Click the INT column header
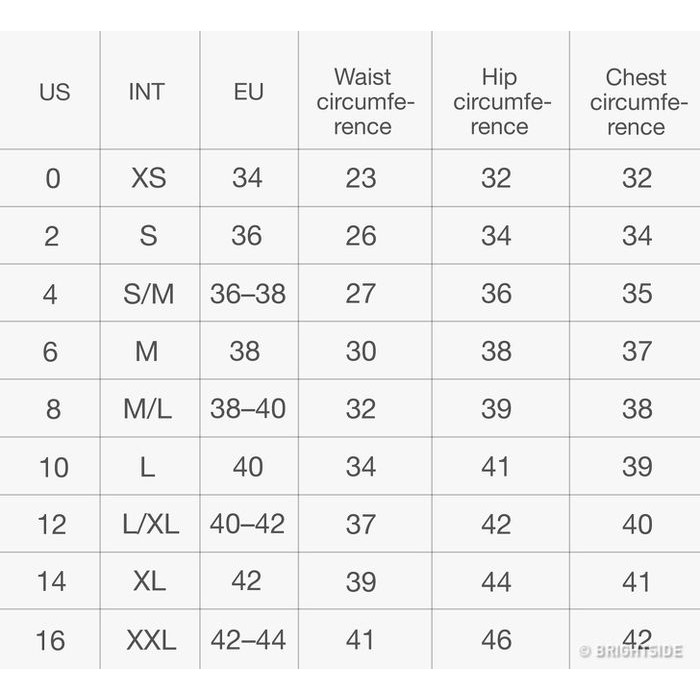The width and height of the screenshot is (700, 700). (x=147, y=92)
